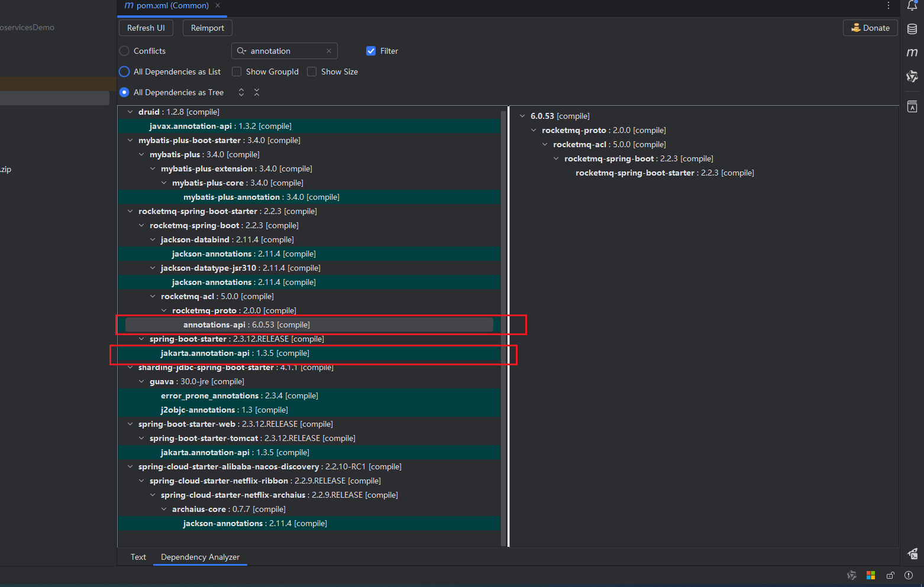
Task: Click the Expand All tree icon
Action: [x=241, y=92]
